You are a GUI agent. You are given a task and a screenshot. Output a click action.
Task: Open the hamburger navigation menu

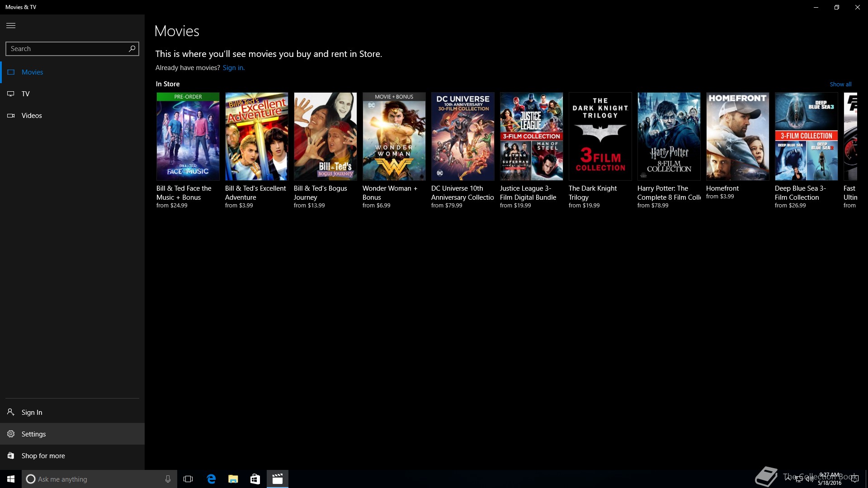click(x=11, y=25)
